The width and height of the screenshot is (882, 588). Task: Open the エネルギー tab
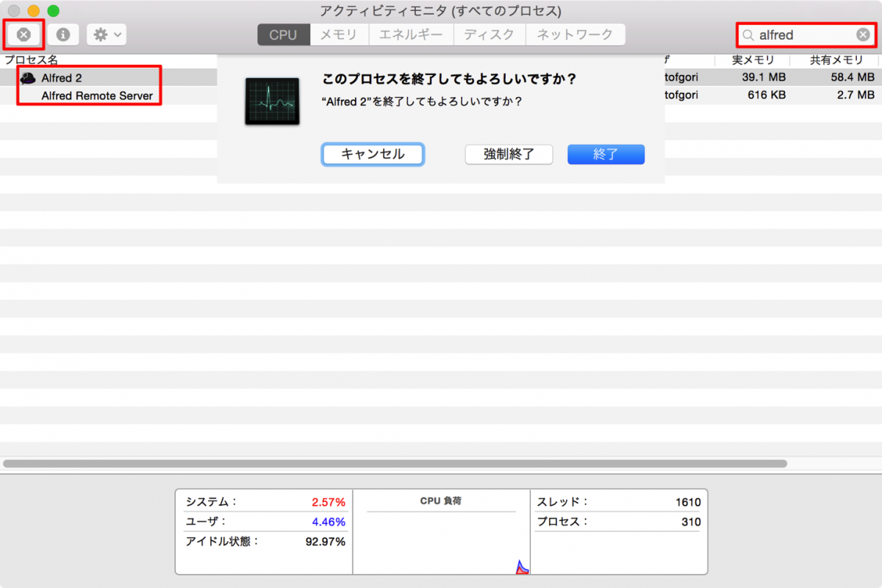click(x=411, y=35)
